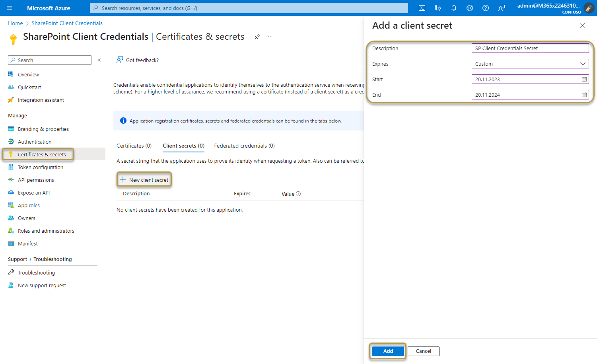This screenshot has width=597, height=364.
Task: Click the New client secret button
Action: pos(144,179)
